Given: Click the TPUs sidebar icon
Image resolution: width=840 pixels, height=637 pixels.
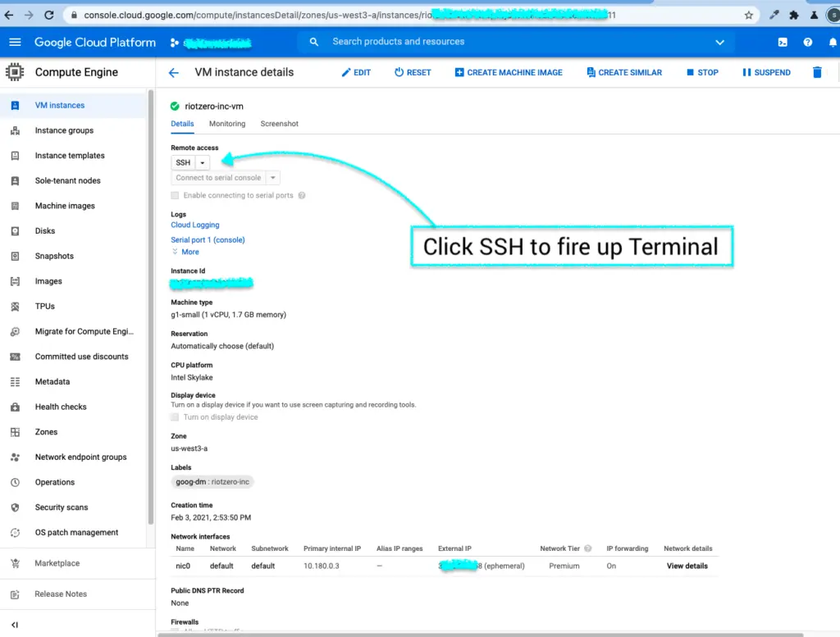Looking at the screenshot, I should click(15, 307).
